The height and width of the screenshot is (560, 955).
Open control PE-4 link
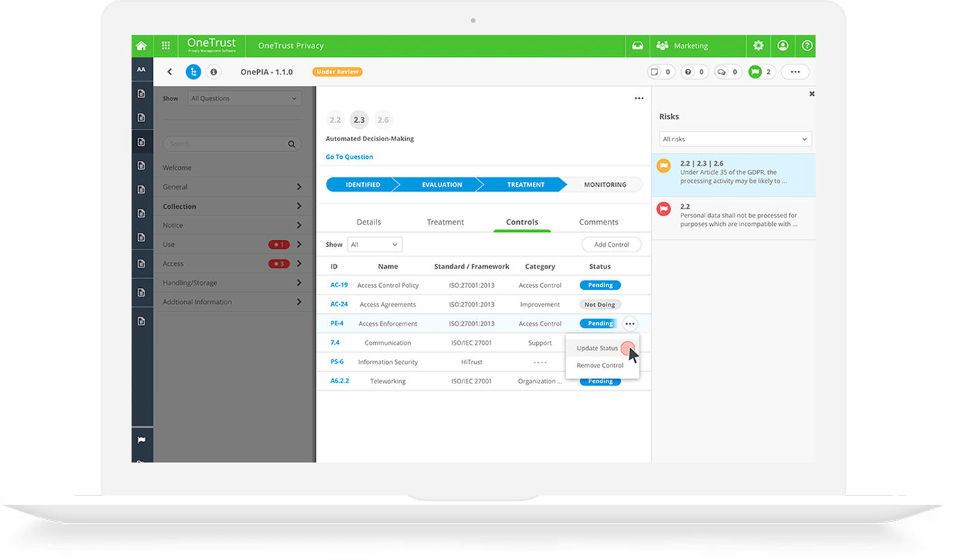tap(337, 323)
